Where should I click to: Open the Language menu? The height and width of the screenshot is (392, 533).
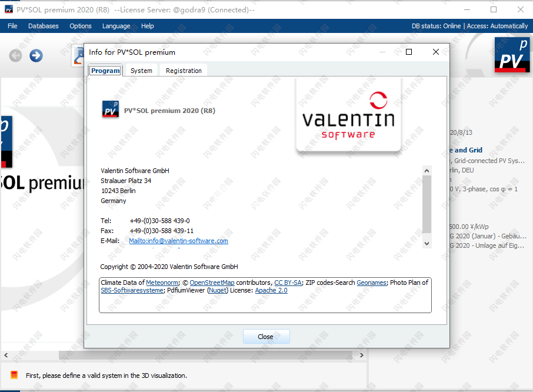click(116, 26)
